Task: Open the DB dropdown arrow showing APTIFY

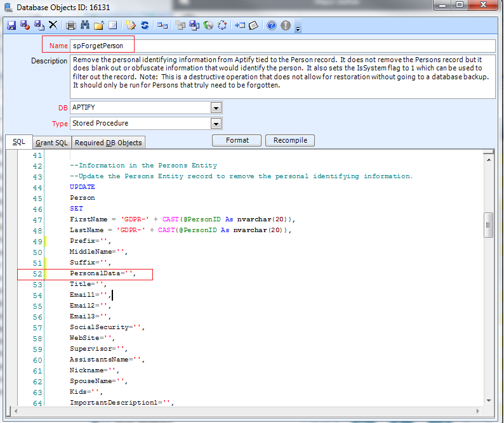Action: 216,108
